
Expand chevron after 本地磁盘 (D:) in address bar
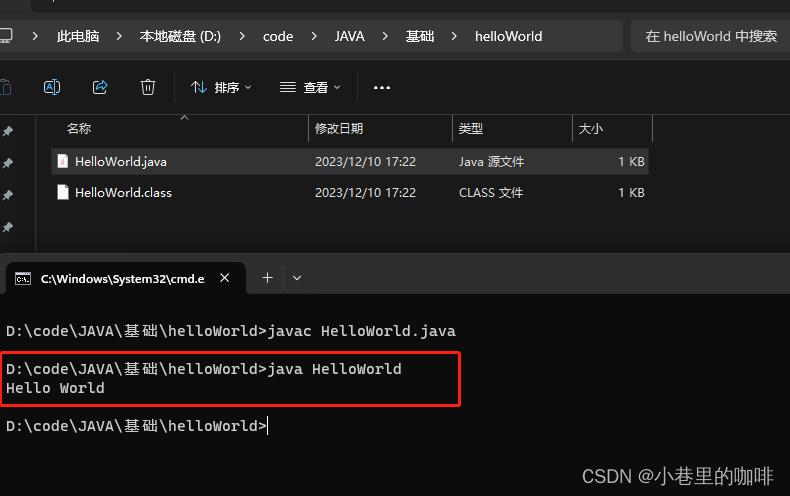click(242, 36)
